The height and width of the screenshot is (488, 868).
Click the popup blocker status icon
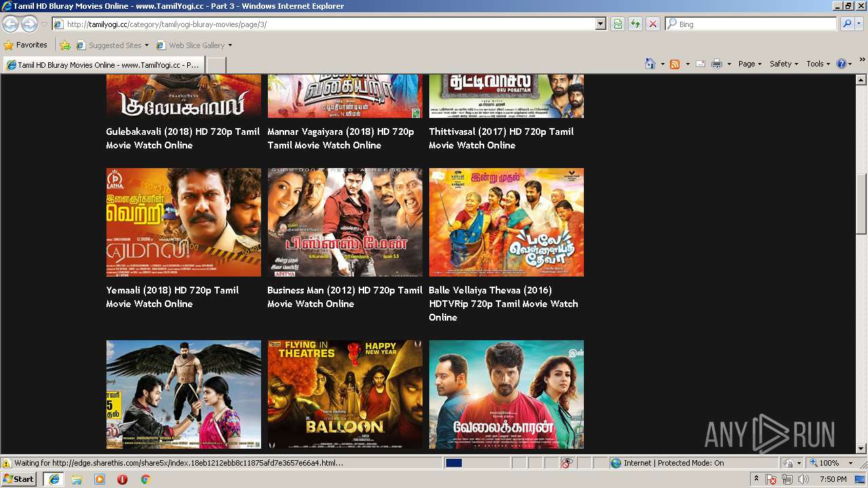pyautogui.click(x=567, y=463)
